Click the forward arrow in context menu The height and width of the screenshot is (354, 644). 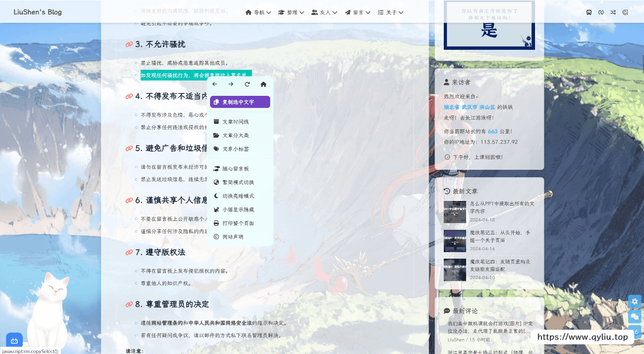pyautogui.click(x=231, y=84)
